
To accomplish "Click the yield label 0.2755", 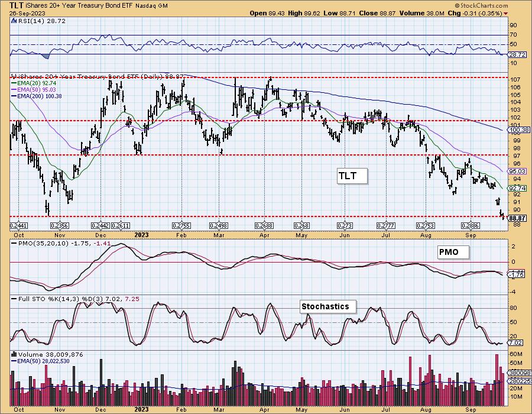I will pyautogui.click(x=181, y=226).
